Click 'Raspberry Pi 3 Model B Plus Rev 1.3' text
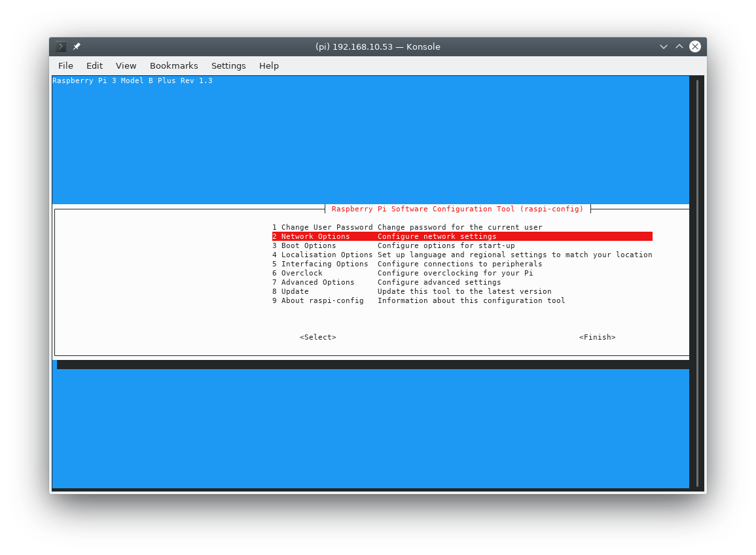The height and width of the screenshot is (555, 756). [x=133, y=81]
